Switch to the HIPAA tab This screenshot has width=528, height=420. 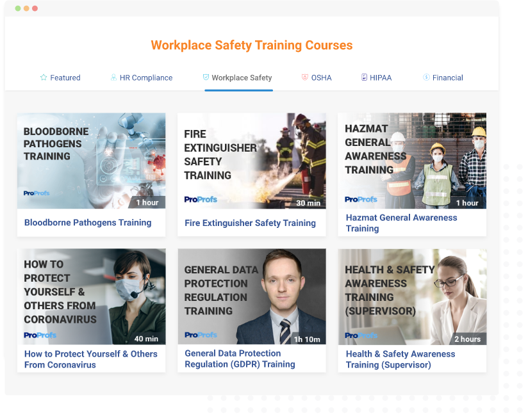pos(377,77)
